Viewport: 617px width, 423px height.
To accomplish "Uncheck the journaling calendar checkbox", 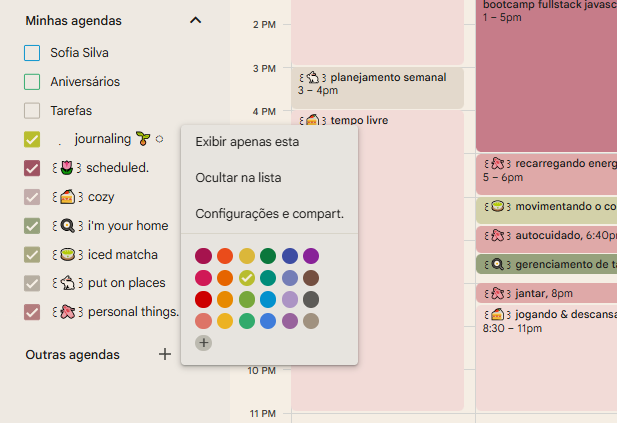I will point(32,139).
